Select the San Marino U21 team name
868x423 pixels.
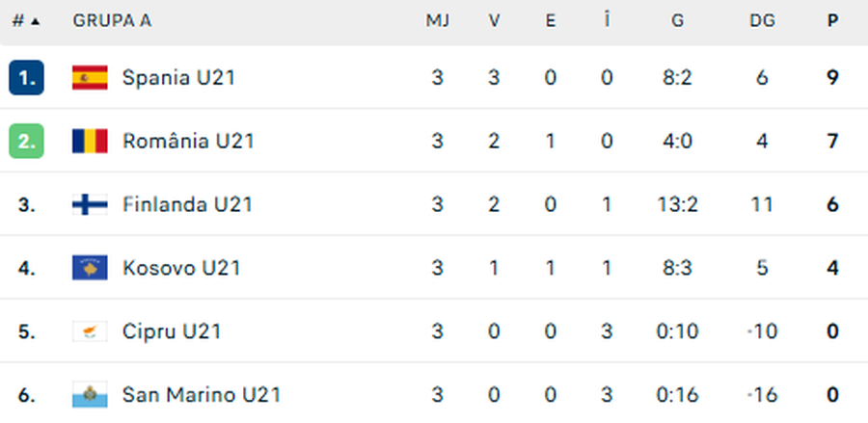click(x=202, y=394)
